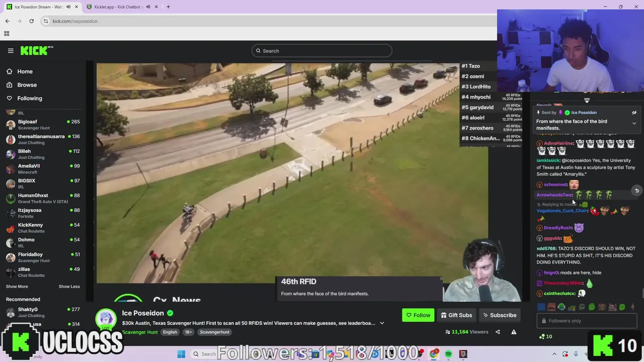Collapse list with Show Less
This screenshot has width=644, height=362.
[69, 287]
